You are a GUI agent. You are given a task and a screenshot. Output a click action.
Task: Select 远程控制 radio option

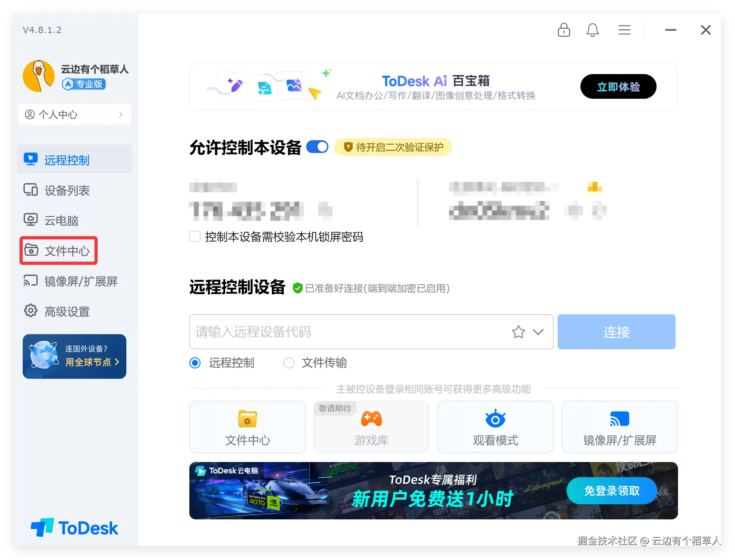[x=195, y=363]
